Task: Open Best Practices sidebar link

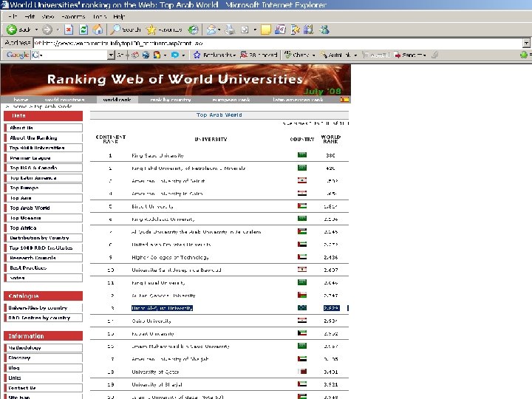Action: [43, 267]
